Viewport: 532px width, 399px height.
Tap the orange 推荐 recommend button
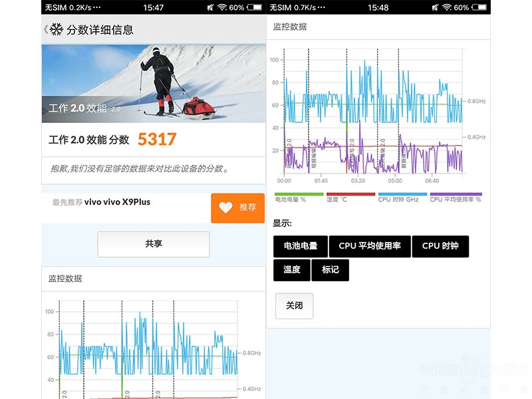pos(237,208)
